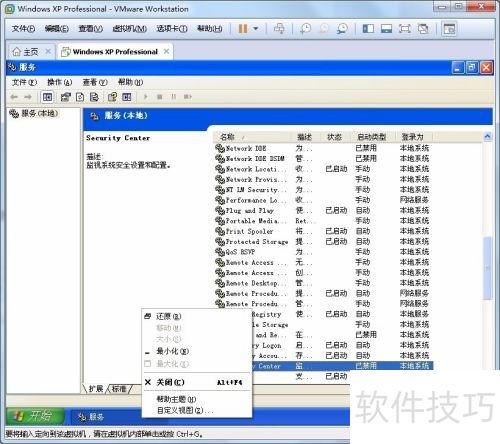Select the Network DDE DSDM service row

coord(323,159)
